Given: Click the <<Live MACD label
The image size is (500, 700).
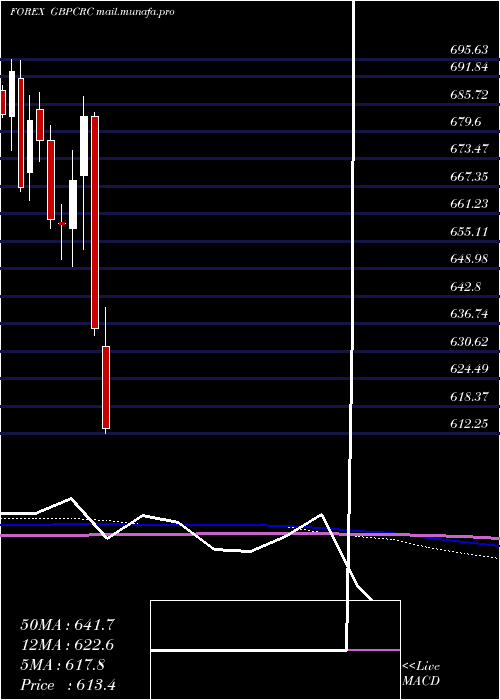Looking at the screenshot, I should [x=421, y=674].
